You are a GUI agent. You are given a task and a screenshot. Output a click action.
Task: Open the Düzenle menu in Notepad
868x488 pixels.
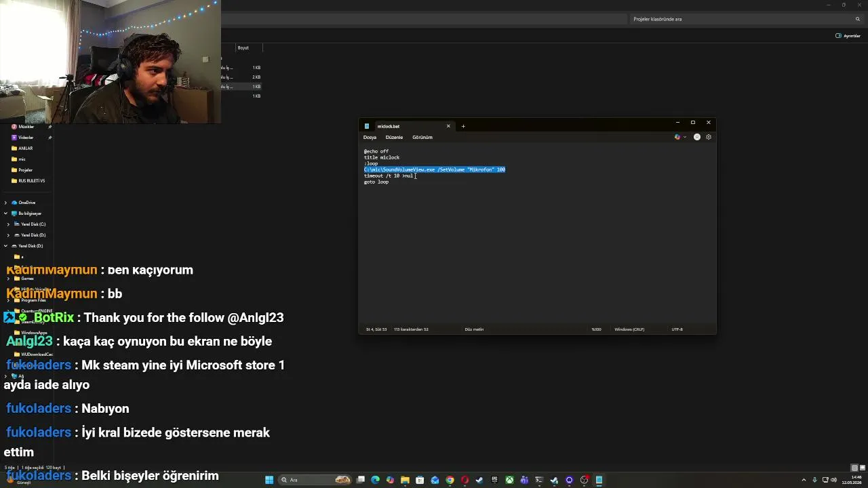394,137
